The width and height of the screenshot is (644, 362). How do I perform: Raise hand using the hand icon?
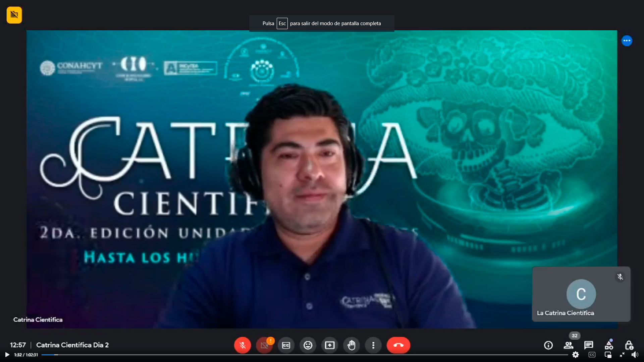pos(352,345)
